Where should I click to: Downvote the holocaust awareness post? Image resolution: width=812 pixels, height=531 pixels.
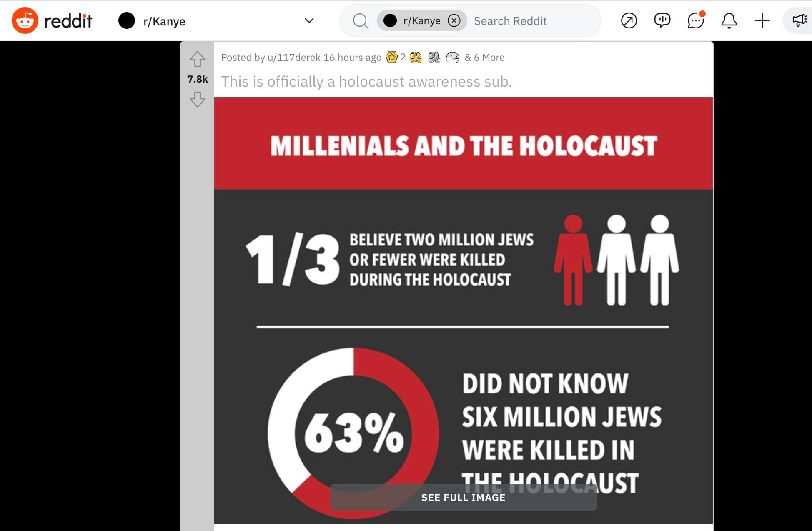[x=197, y=99]
